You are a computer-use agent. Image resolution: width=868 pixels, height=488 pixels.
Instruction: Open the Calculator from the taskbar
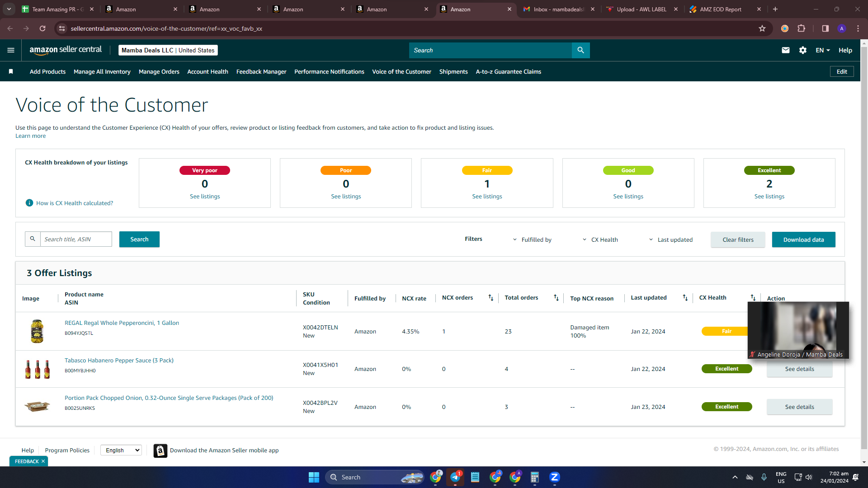(535, 477)
